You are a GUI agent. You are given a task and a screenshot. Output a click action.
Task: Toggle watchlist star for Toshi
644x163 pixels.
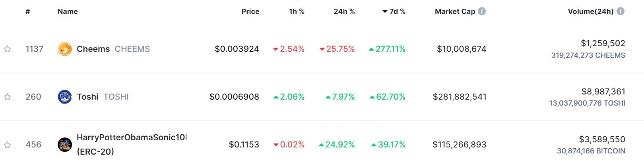(x=7, y=97)
